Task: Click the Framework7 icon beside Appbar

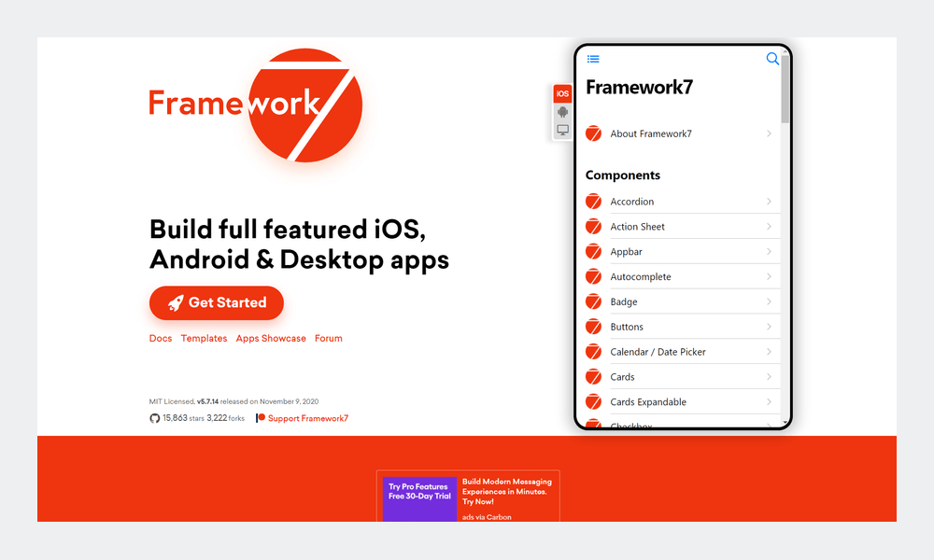Action: click(x=593, y=251)
